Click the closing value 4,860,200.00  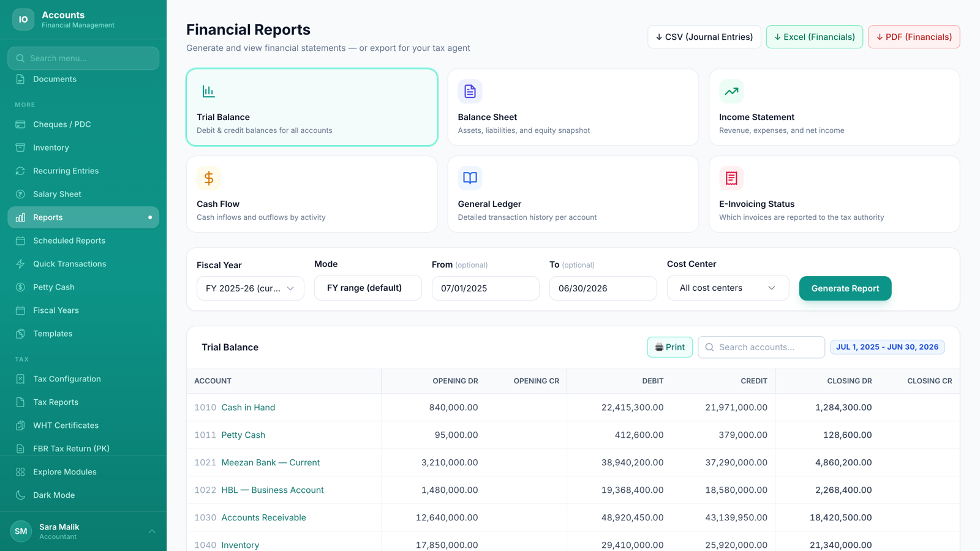coord(843,462)
